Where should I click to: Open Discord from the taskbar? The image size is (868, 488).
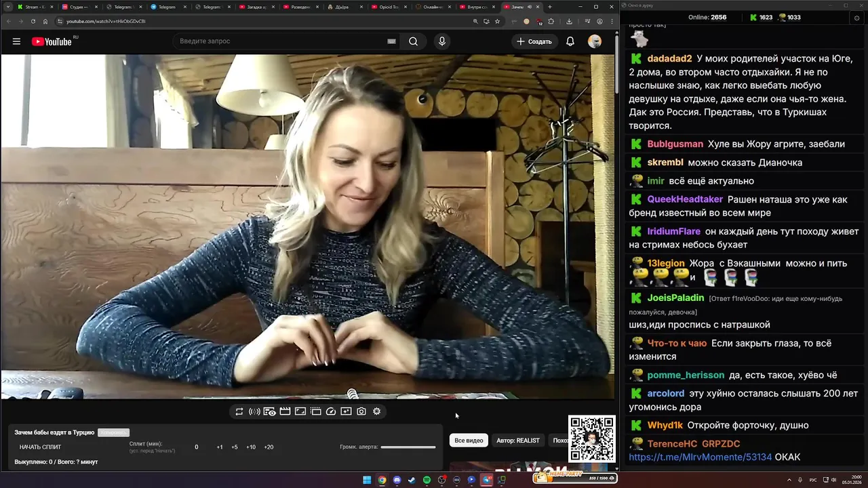click(x=397, y=480)
